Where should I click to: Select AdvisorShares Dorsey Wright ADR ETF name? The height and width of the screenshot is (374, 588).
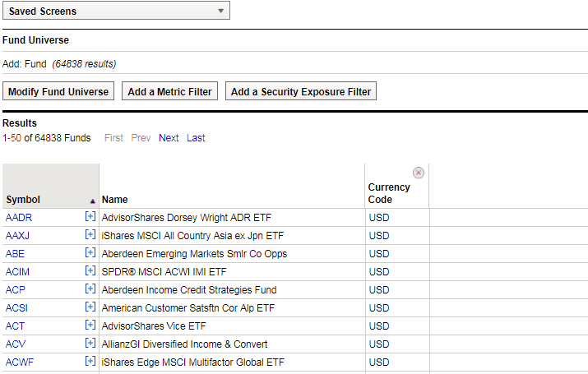click(187, 217)
